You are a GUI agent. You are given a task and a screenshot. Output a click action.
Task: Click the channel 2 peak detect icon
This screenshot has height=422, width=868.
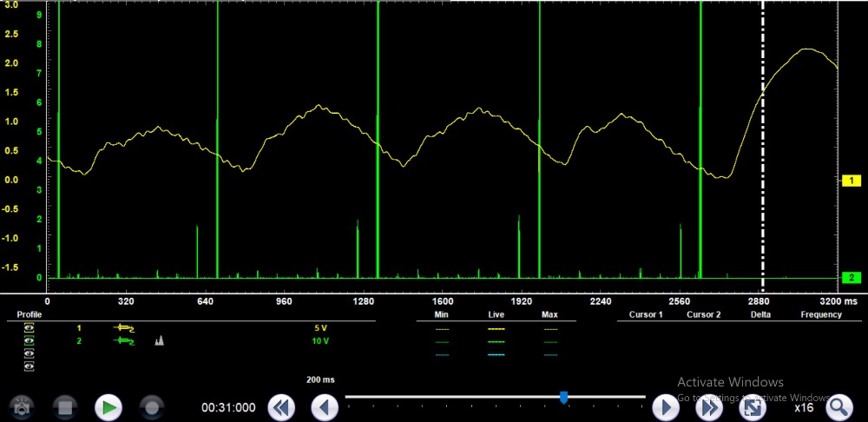(x=159, y=340)
